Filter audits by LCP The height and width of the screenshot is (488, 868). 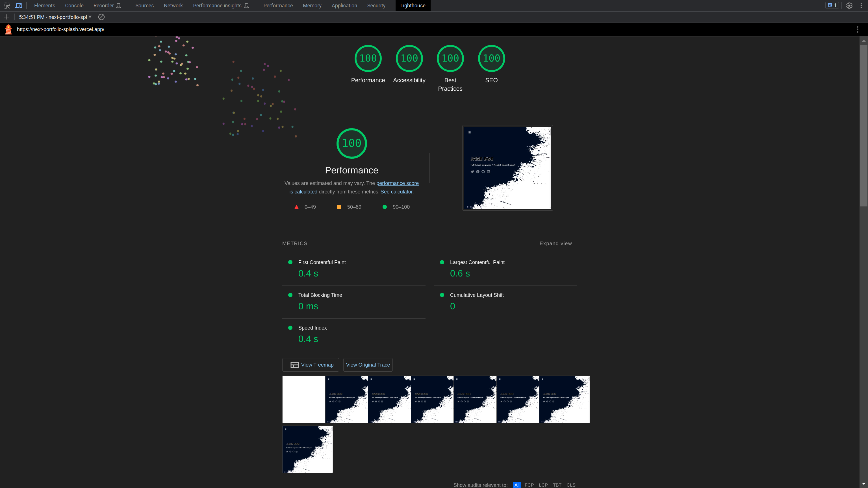543,485
